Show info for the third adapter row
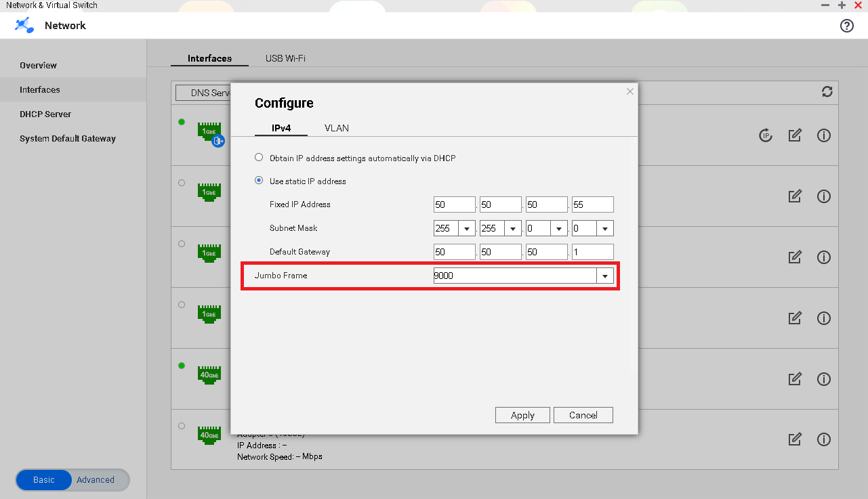 pyautogui.click(x=824, y=257)
